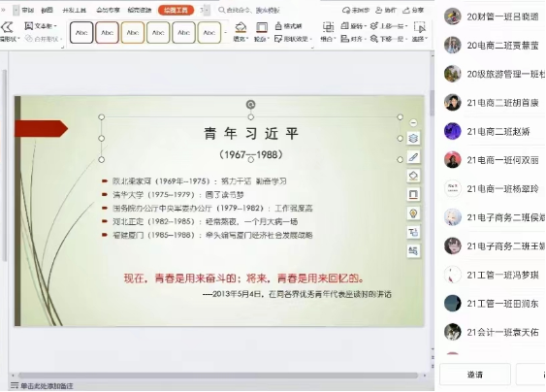Open the Bring Forward dropdown arrow
This screenshot has width=546, height=392.
point(406,26)
